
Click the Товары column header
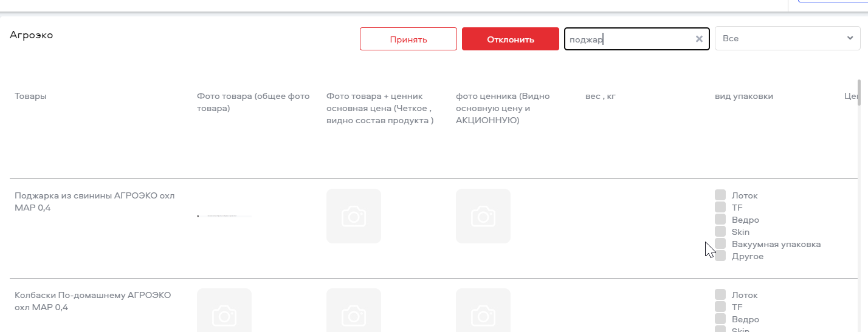[x=30, y=97]
